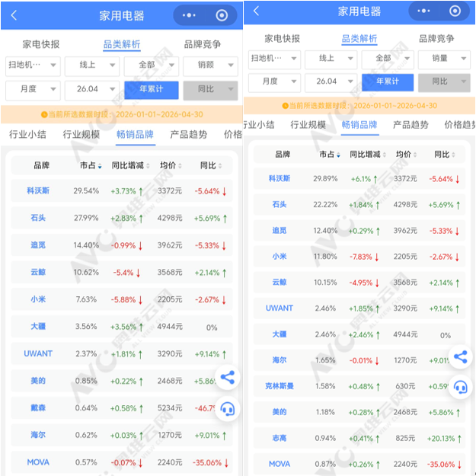Open 行业规模 sub-tab in right panel
The height and width of the screenshot is (476, 476).
[x=308, y=125]
